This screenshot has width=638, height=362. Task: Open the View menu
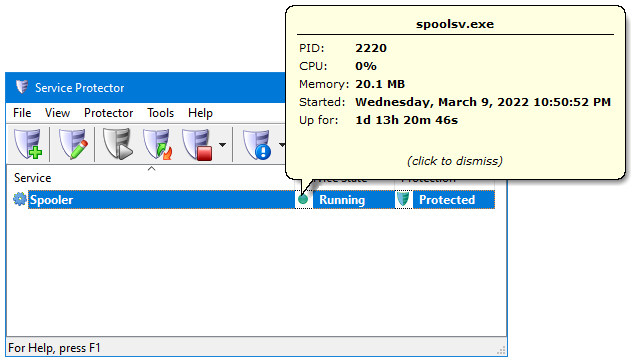pyautogui.click(x=57, y=113)
